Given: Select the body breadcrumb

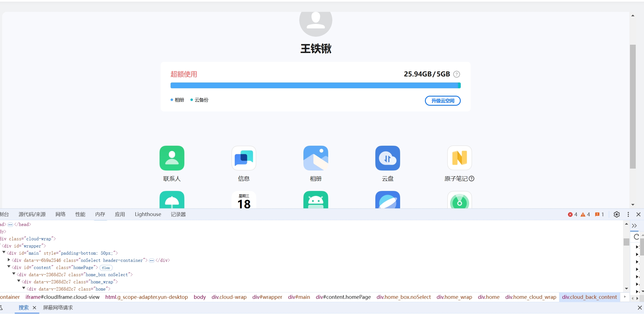Looking at the screenshot, I should (x=200, y=297).
